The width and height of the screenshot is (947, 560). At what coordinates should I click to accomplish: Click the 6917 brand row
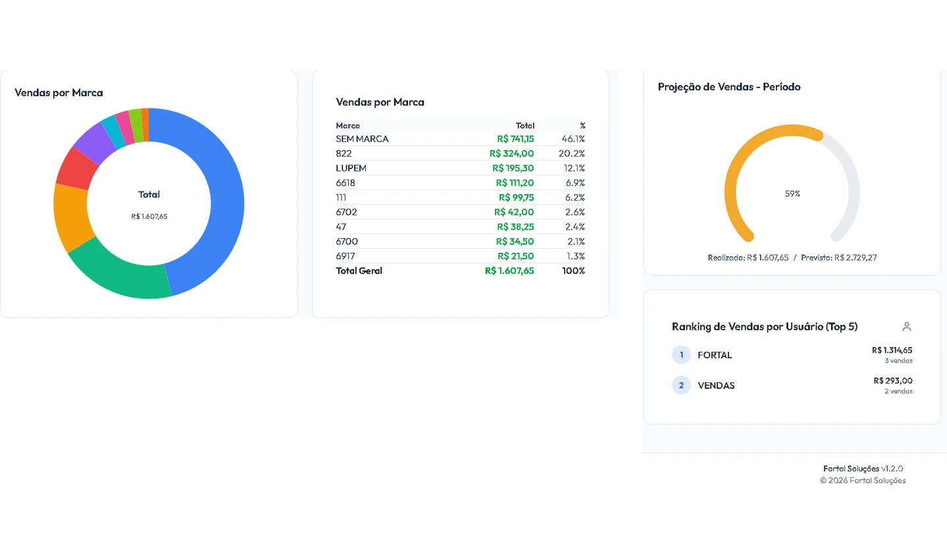(x=460, y=256)
